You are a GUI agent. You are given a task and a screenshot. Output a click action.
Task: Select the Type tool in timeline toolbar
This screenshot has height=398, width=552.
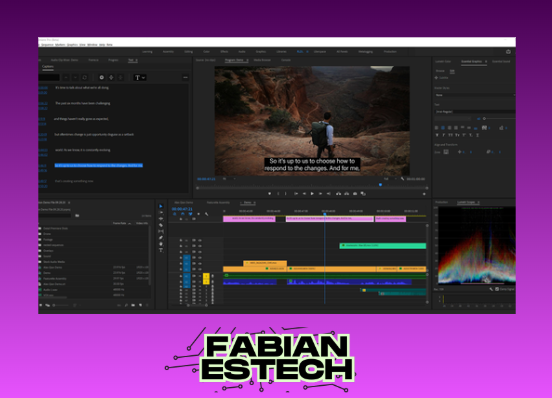[161, 250]
